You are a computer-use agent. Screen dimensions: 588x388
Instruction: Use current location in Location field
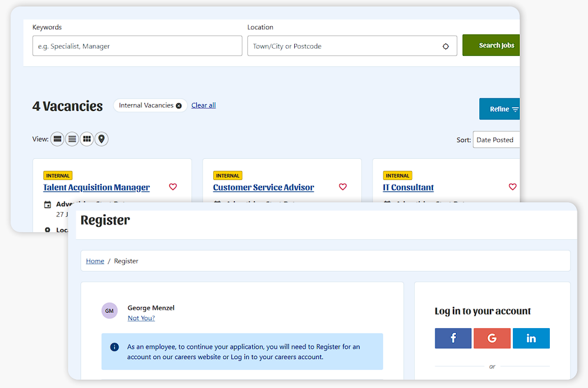pos(445,46)
